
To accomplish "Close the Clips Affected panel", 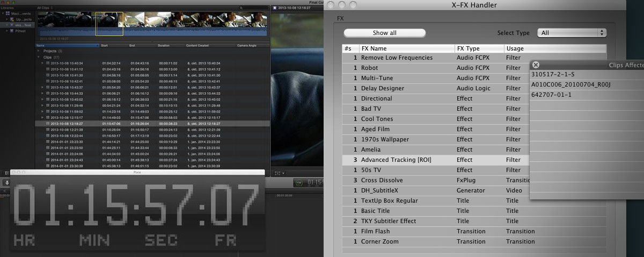I will (x=536, y=65).
